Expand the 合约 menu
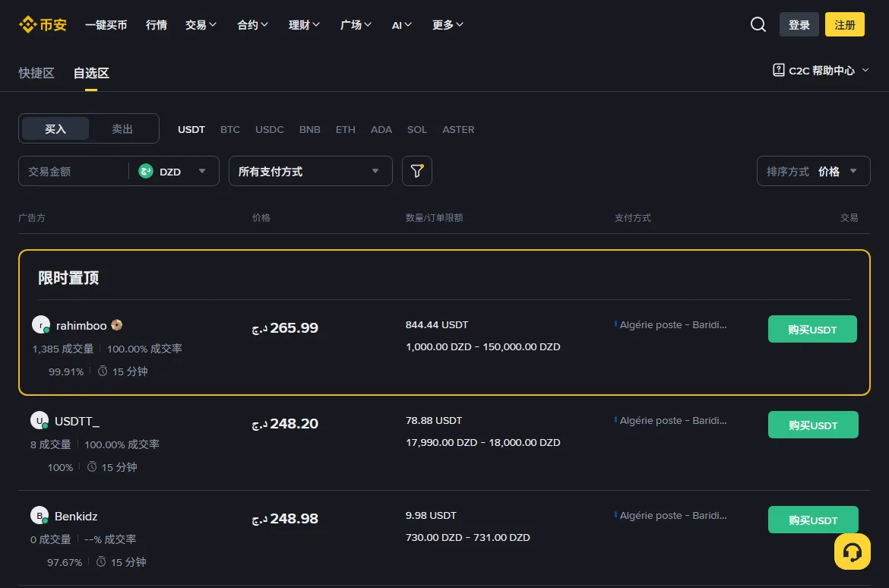This screenshot has height=588, width=889. (252, 25)
